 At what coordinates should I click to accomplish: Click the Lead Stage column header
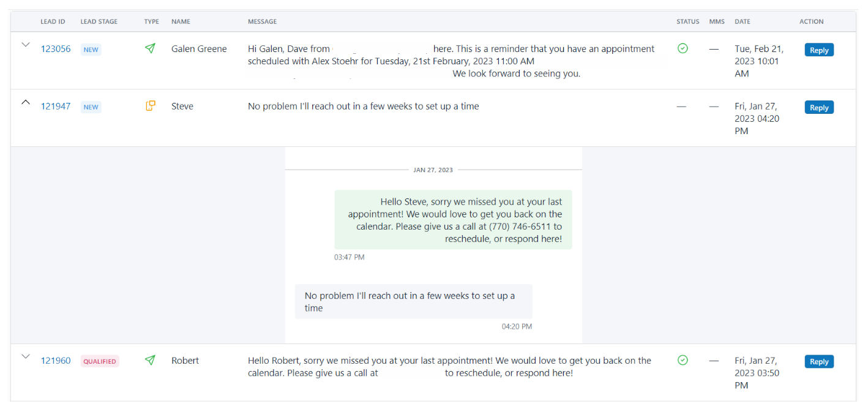coord(99,21)
